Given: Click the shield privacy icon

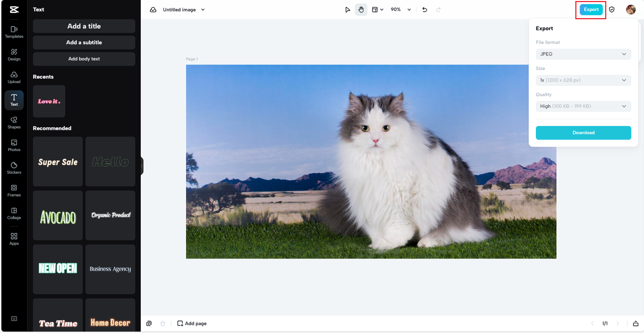Looking at the screenshot, I should tap(612, 10).
